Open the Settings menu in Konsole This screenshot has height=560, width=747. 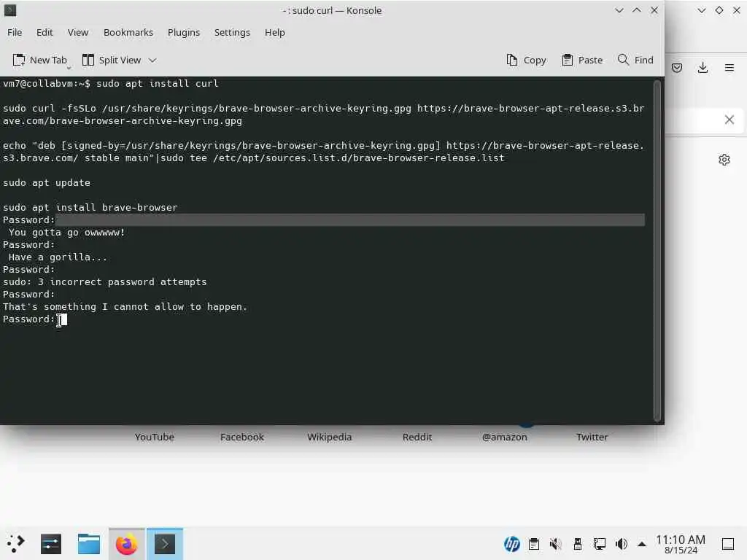[x=232, y=32]
